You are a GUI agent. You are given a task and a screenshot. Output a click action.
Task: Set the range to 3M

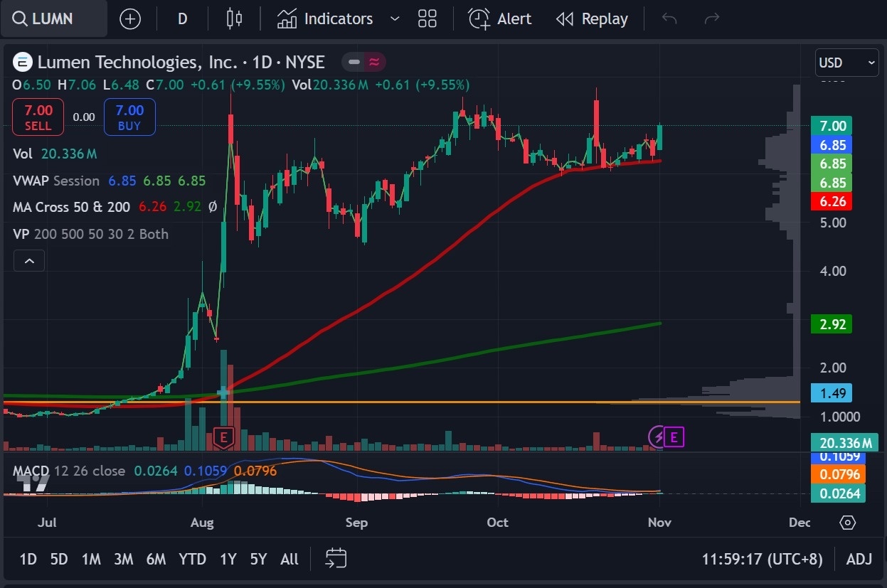tap(124, 559)
